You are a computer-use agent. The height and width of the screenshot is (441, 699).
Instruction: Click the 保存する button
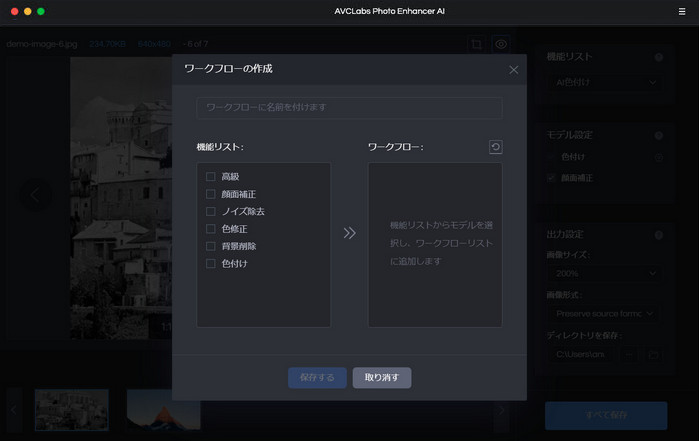(x=317, y=377)
